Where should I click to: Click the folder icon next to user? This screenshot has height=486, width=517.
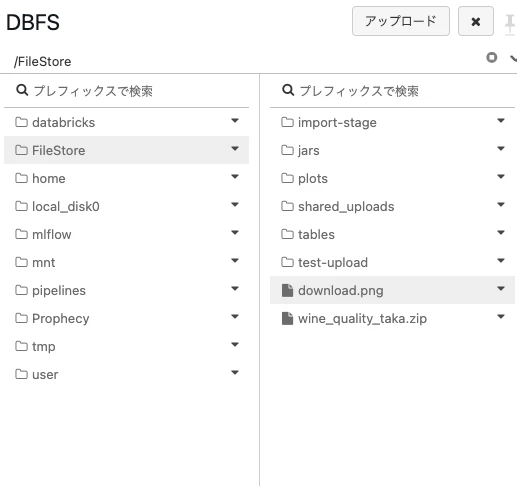coord(21,374)
